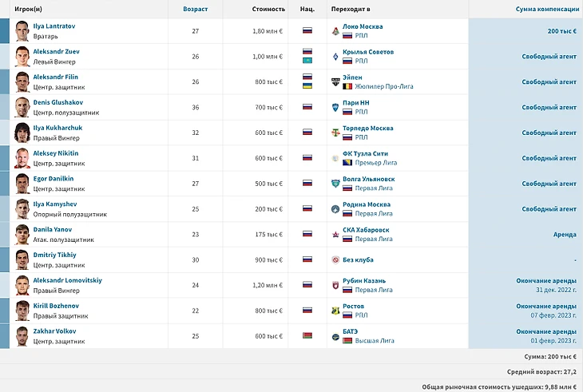The image size is (583, 392).
Task: Open the Локо Москва club link
Action: (x=363, y=26)
